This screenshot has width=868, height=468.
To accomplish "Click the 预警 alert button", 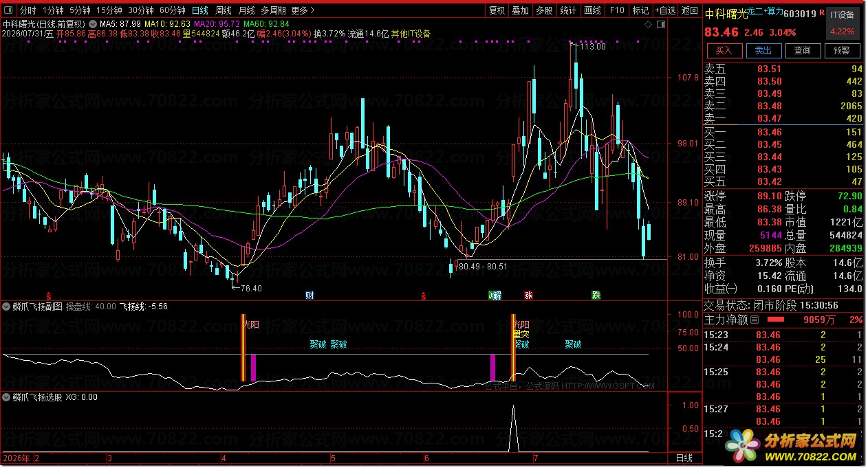I will tap(842, 50).
